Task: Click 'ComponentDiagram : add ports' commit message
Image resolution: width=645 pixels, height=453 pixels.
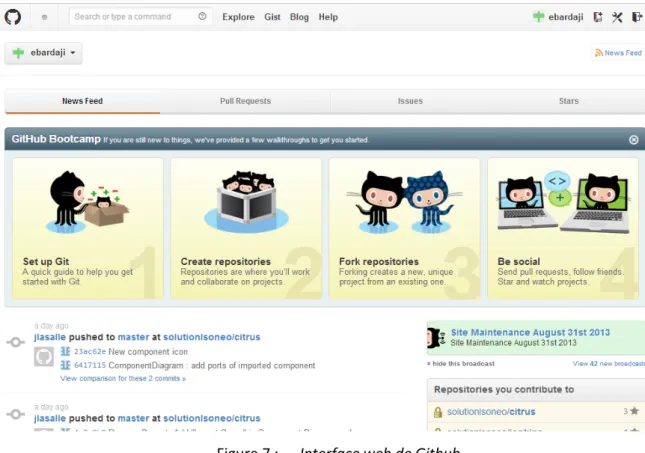Action: point(212,365)
